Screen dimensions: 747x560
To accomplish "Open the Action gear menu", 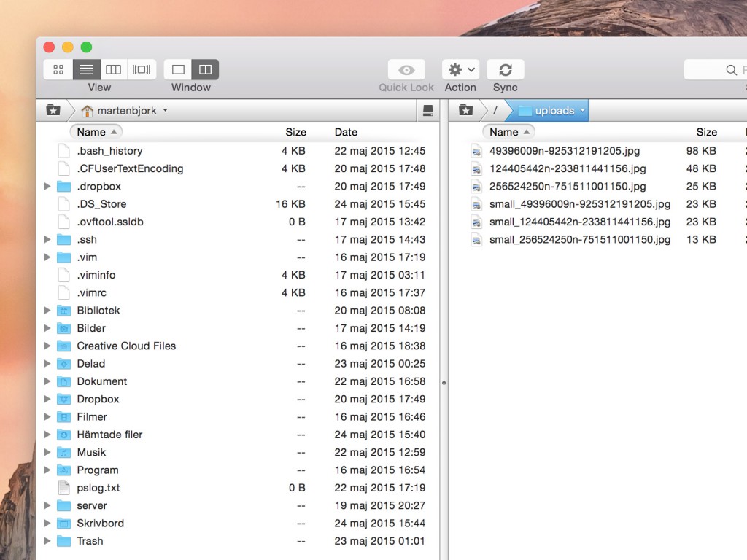I will pos(460,70).
